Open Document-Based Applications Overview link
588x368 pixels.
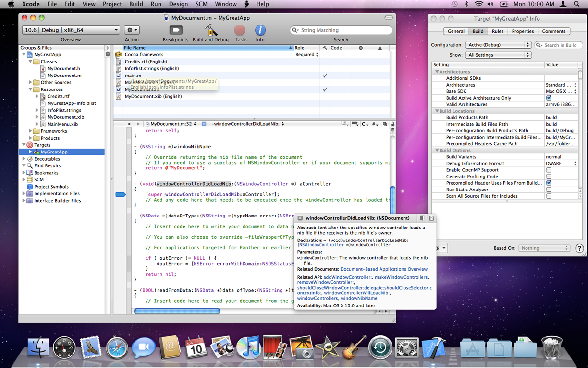[384, 269]
